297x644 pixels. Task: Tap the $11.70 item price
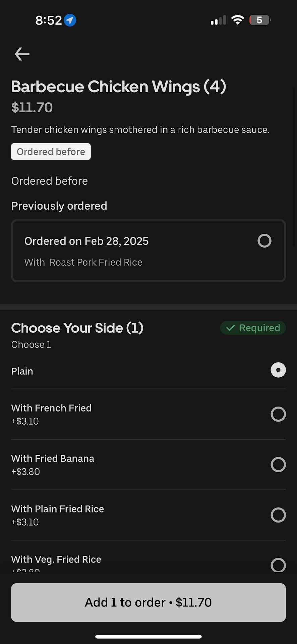click(32, 107)
